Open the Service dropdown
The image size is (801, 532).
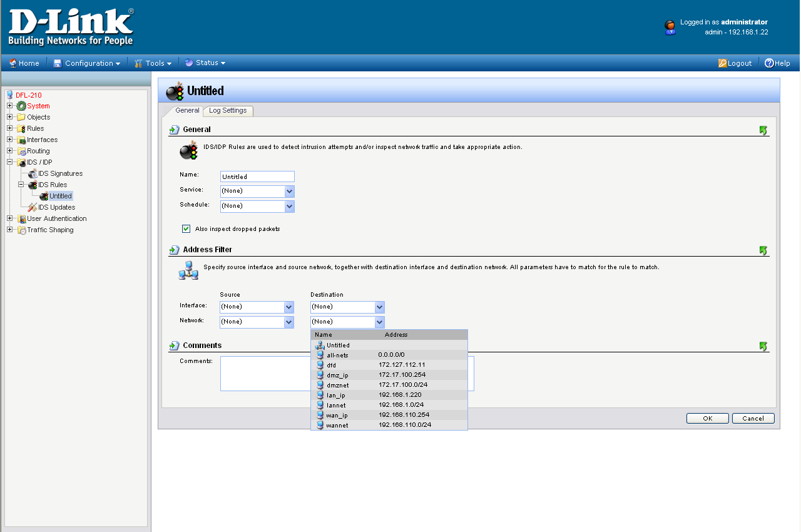(x=257, y=191)
